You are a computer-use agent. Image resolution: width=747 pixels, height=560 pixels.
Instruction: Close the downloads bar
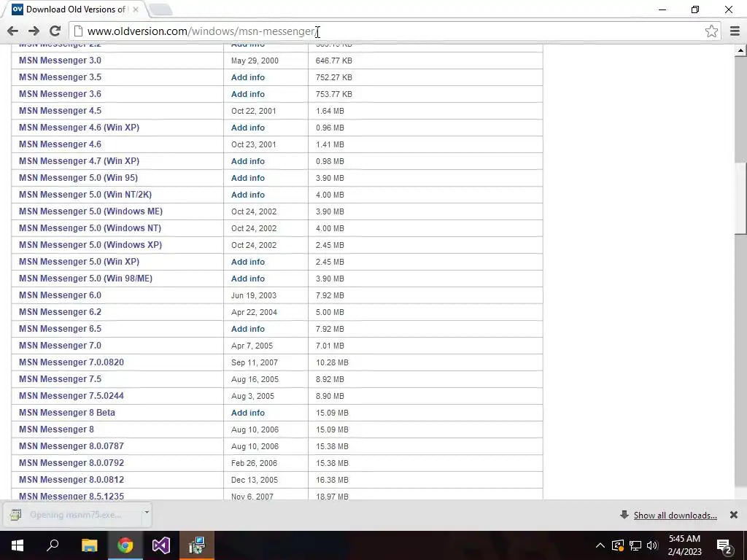coord(734,515)
